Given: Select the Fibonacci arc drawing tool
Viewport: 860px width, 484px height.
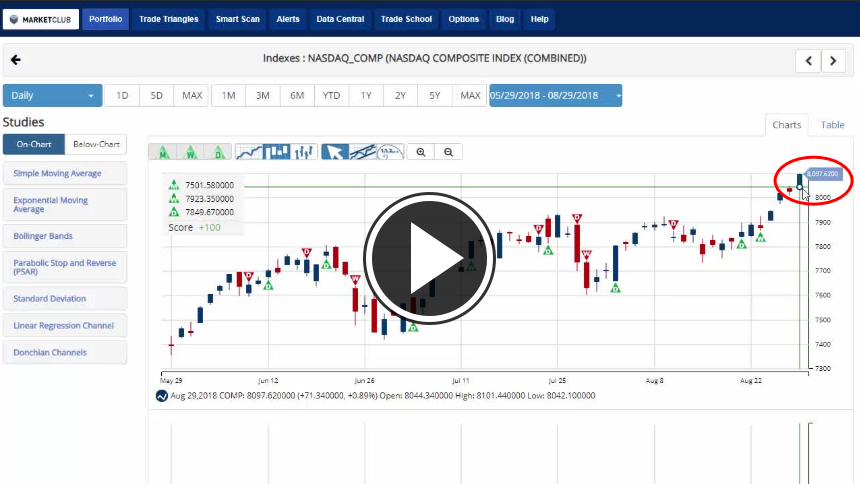Looking at the screenshot, I should pyautogui.click(x=391, y=152).
